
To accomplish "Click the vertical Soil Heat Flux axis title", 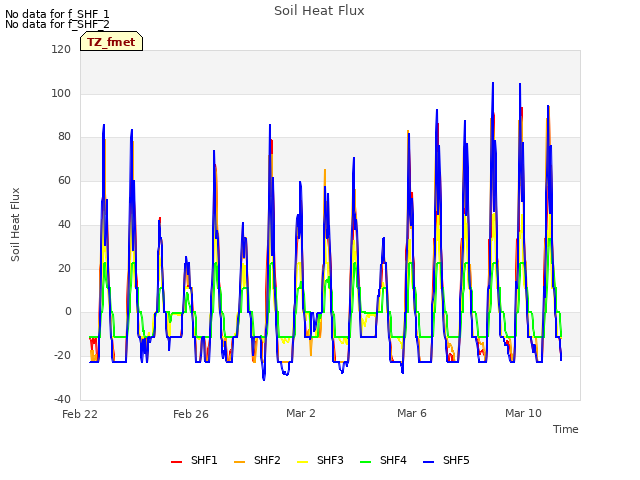I will tap(15, 224).
